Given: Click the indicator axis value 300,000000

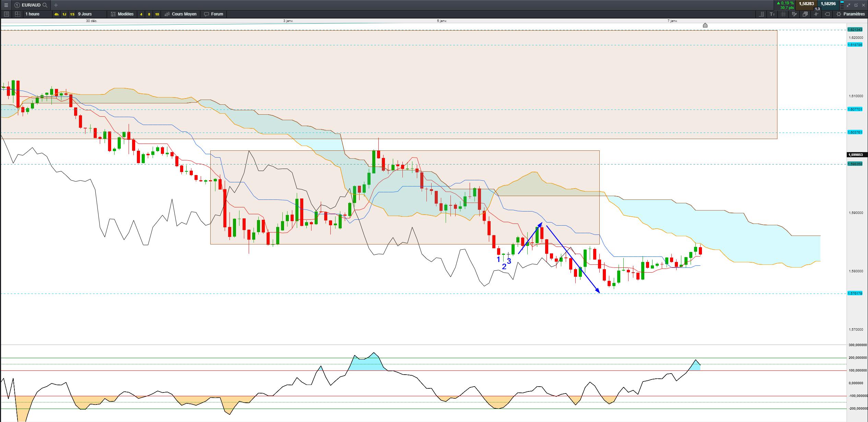Looking at the screenshot, I should (858, 345).
